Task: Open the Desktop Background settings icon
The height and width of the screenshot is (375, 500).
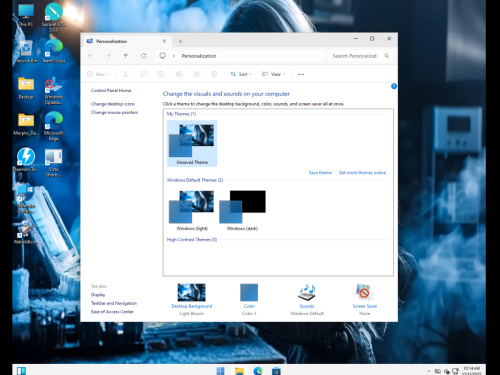Action: click(192, 292)
